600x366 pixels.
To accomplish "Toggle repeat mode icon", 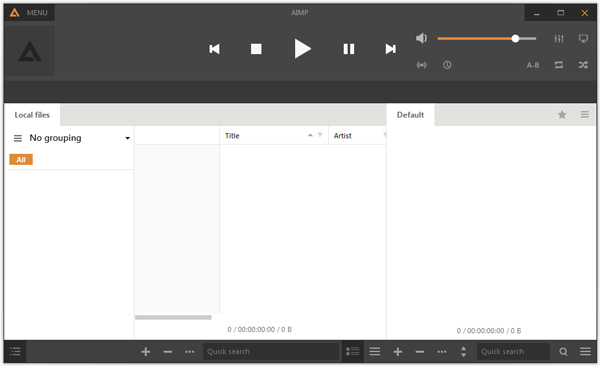I will click(x=559, y=65).
